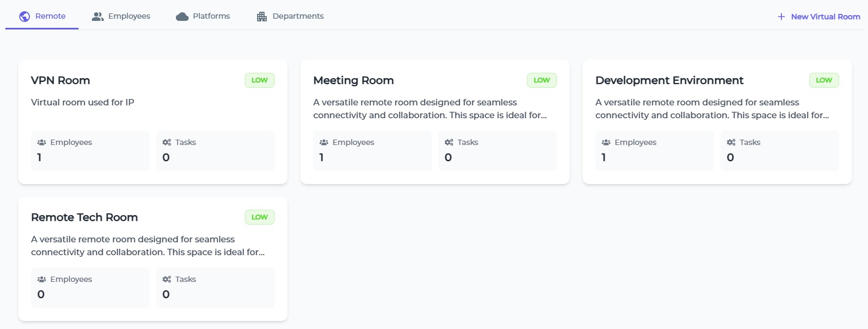The height and width of the screenshot is (329, 868).
Task: Click the building icon beside Departments
Action: point(261,17)
